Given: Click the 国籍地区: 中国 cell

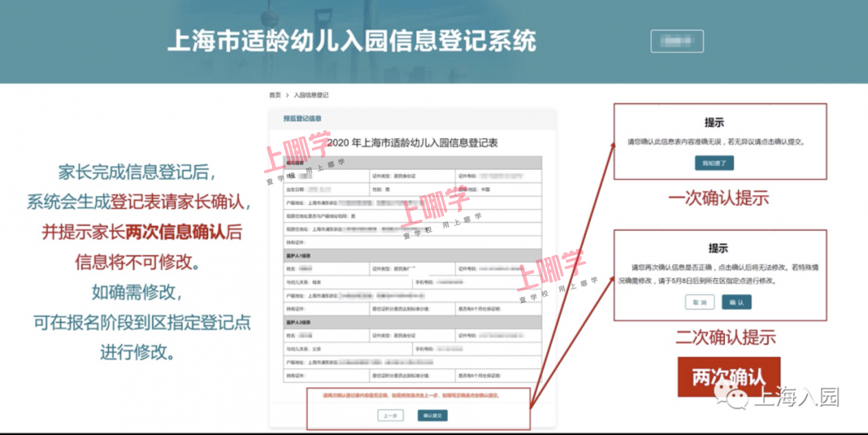Looking at the screenshot, I should point(498,189).
